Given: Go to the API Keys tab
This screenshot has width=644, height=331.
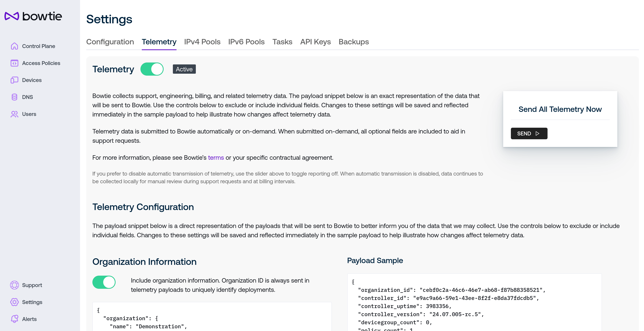Looking at the screenshot, I should (x=315, y=42).
